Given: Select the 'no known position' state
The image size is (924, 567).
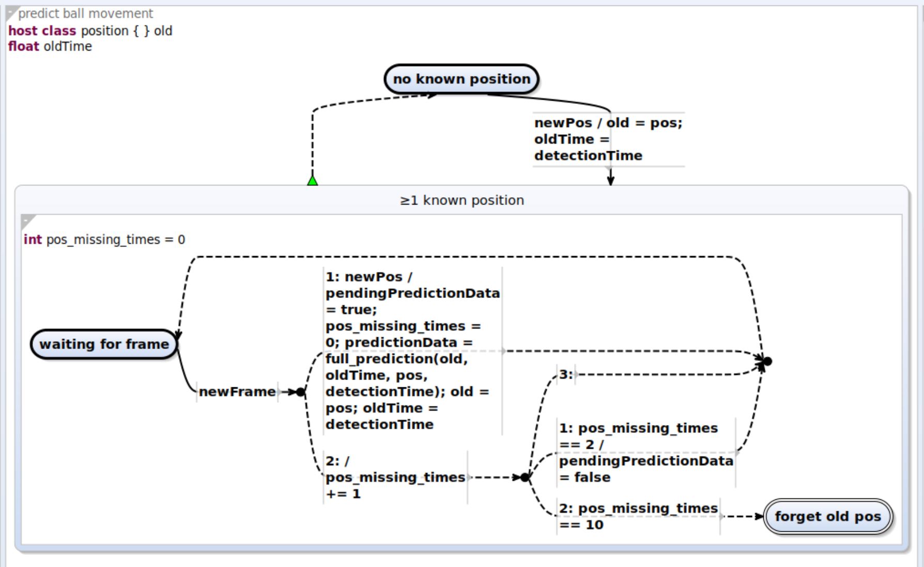Looking at the screenshot, I should (x=461, y=79).
